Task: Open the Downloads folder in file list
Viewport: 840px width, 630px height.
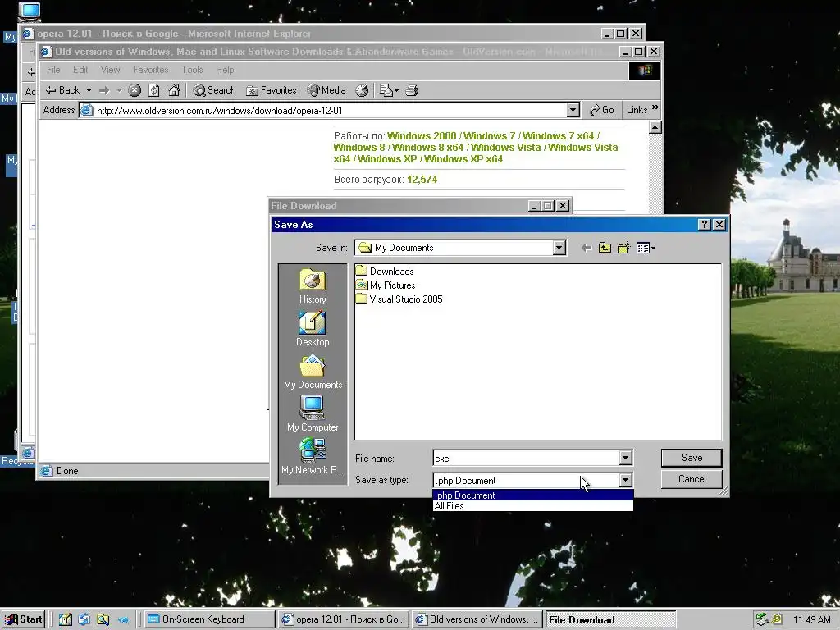Action: 385,271
